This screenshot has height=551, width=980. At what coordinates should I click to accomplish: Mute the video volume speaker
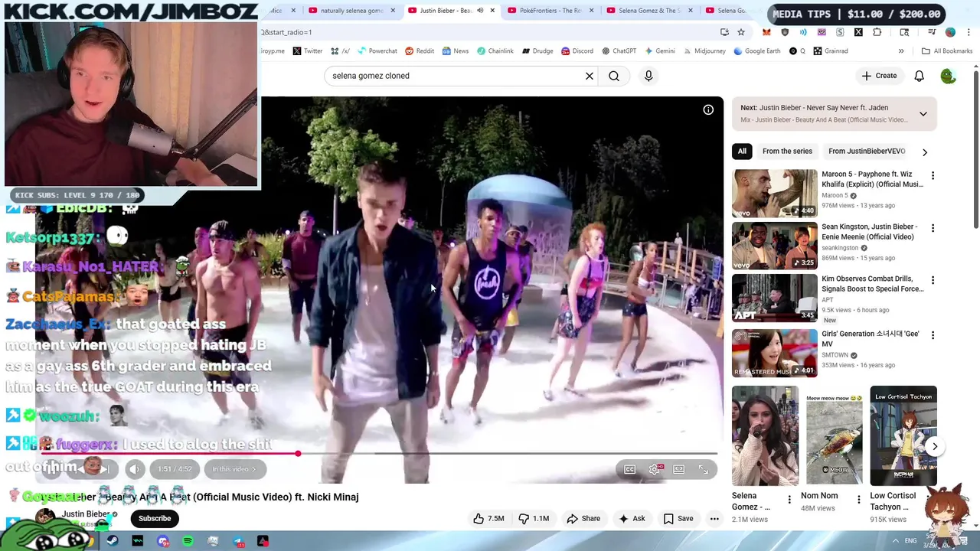(134, 469)
